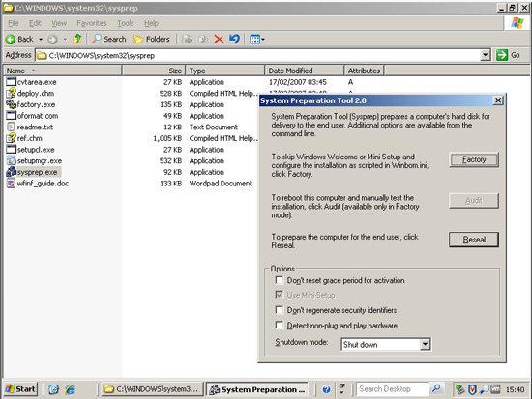Click the Forward arrow icon in toolbar
Viewport: 532px width, 399px height.
click(x=52, y=40)
